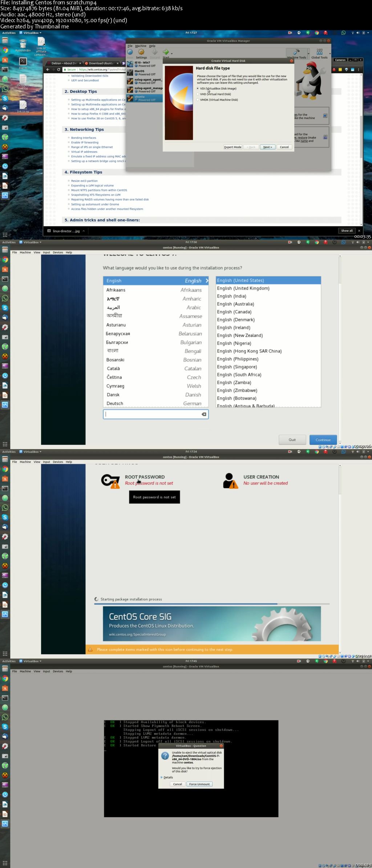The height and width of the screenshot is (868, 372).
Task: Open VirtualBox app menu in language selection frame top bar
Action: click(30, 242)
